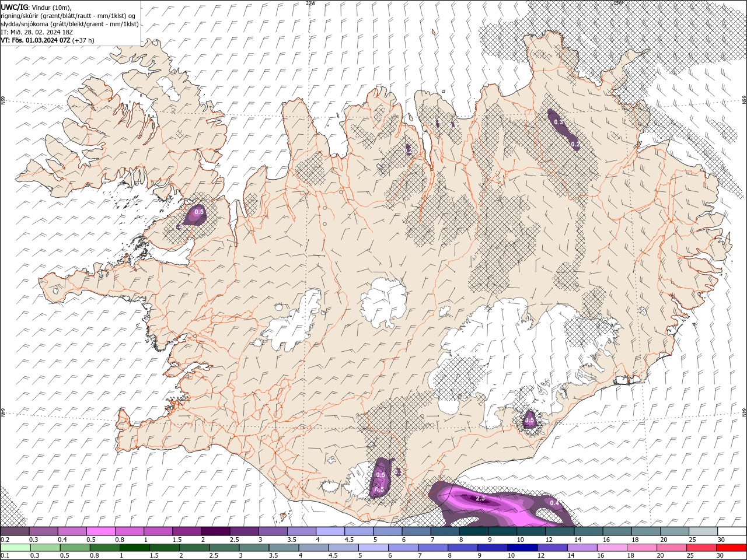Select the magenta 1.5 swatch in the top legend row
Viewport: 747px width, 560px height.
click(186, 531)
